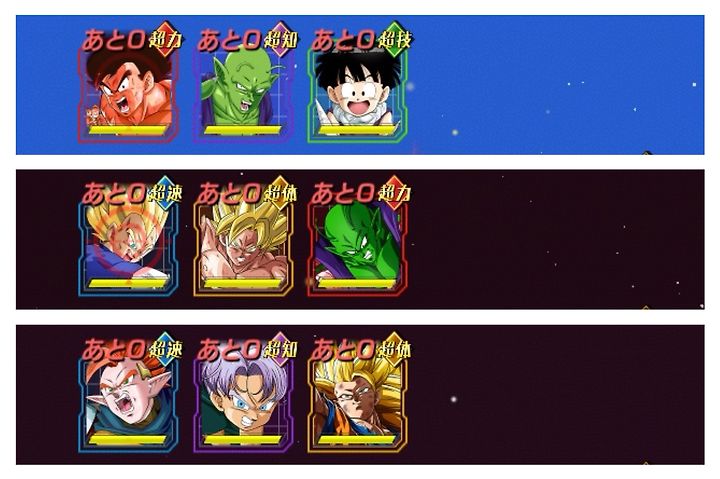Click the yellow gauge bar under Trunks
The height and width of the screenshot is (479, 720).
[242, 440]
